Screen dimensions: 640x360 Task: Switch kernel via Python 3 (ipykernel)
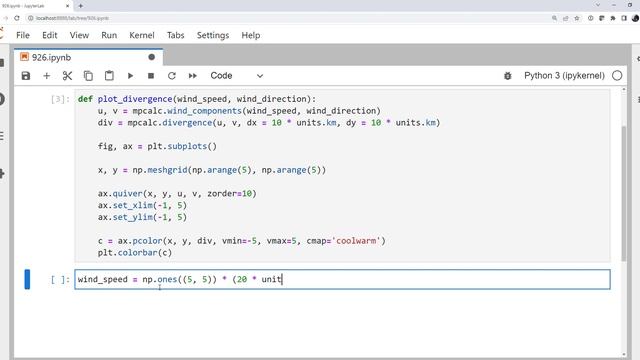(x=564, y=76)
